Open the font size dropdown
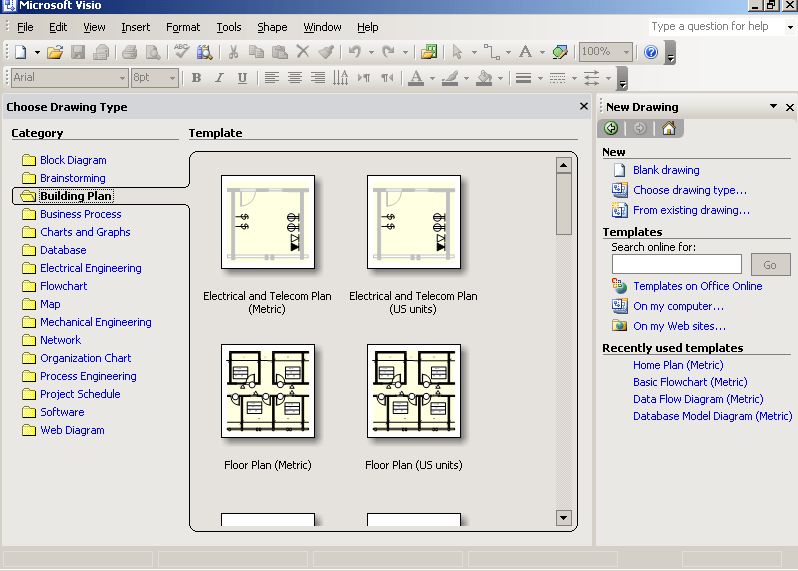The height and width of the screenshot is (571, 798). [172, 78]
